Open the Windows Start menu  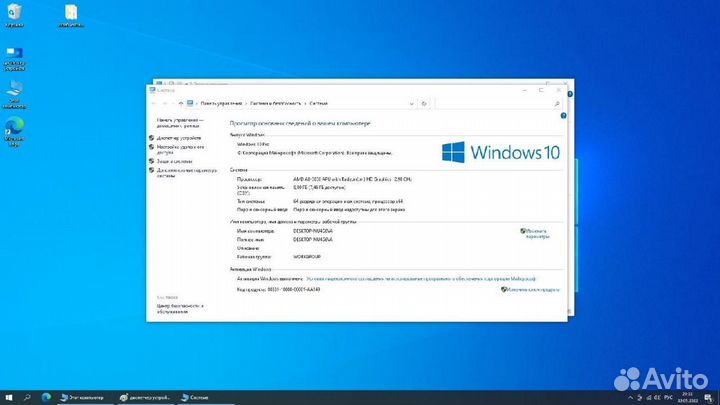coord(9,398)
